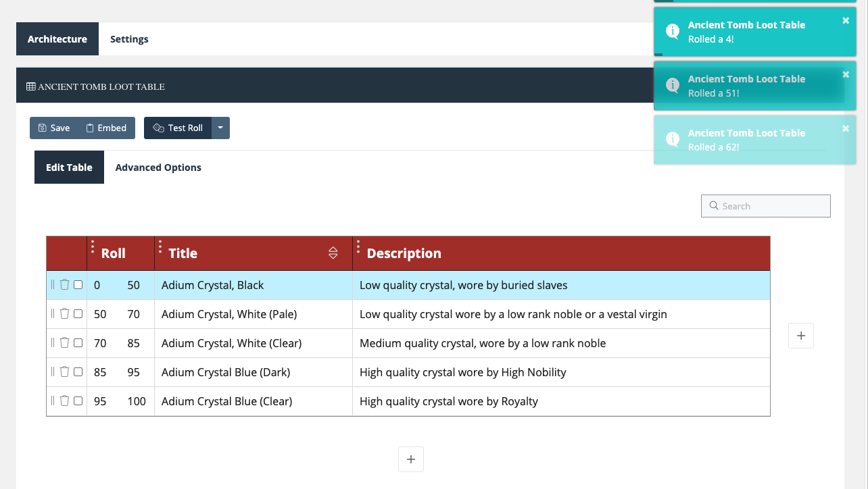Add a new row with plus button
Viewport: 868px width, 489px height.
tap(410, 459)
